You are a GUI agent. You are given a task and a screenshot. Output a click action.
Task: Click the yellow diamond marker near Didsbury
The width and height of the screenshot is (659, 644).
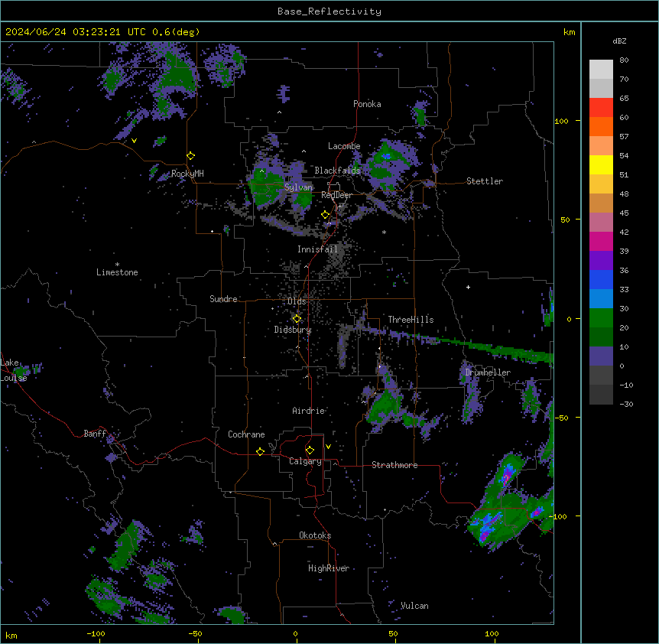tap(297, 319)
